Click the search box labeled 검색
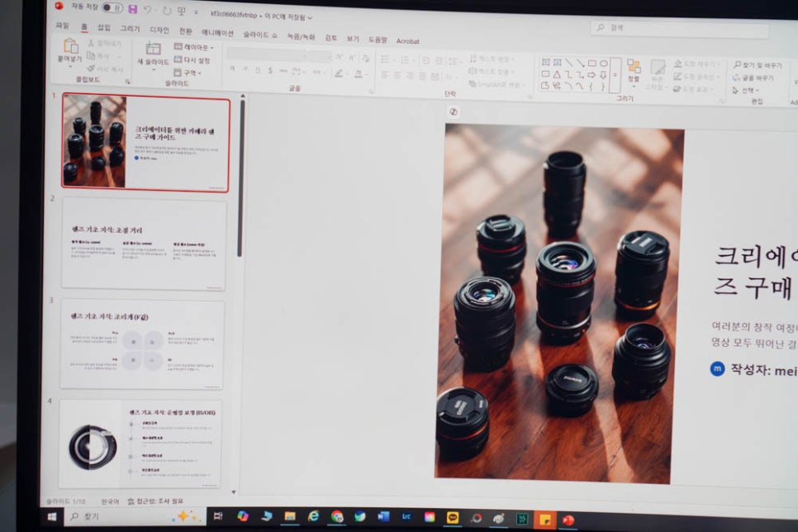Image resolution: width=798 pixels, height=532 pixels. point(680,29)
